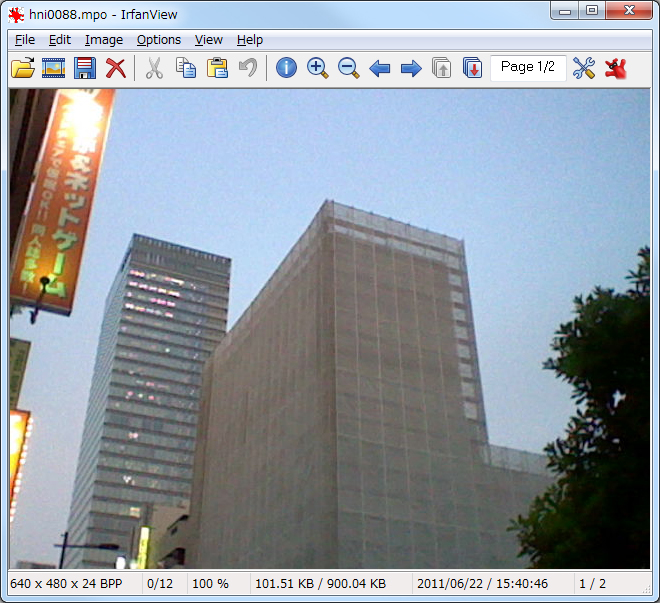Copy image with the copy icon
This screenshot has height=603, width=660.
click(x=186, y=68)
